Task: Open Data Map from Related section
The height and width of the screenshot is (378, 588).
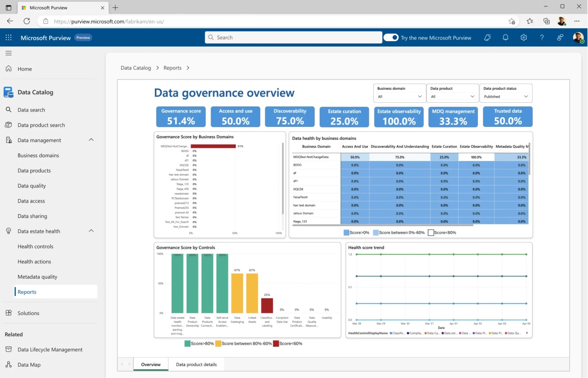Action: (29, 364)
